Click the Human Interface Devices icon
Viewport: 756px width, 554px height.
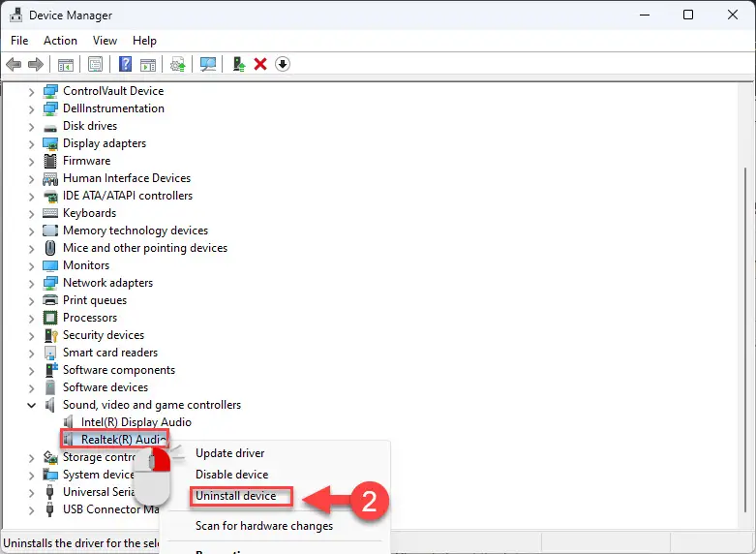pyautogui.click(x=50, y=178)
